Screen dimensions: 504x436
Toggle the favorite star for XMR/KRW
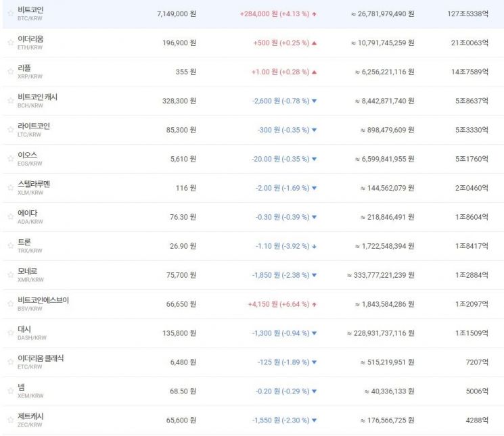click(10, 275)
